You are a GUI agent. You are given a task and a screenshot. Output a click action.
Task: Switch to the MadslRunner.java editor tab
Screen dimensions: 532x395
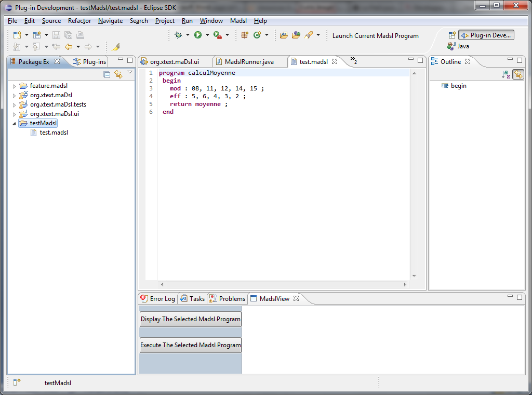[x=249, y=62]
